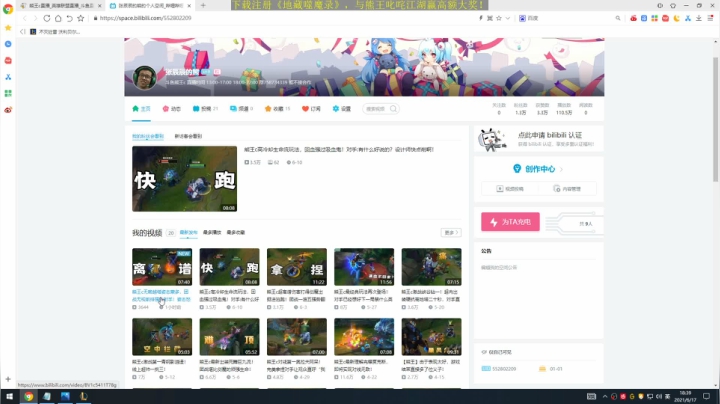720x404 pixels.
Task: Click the League of Legends taskbar icon
Action: 84,396
